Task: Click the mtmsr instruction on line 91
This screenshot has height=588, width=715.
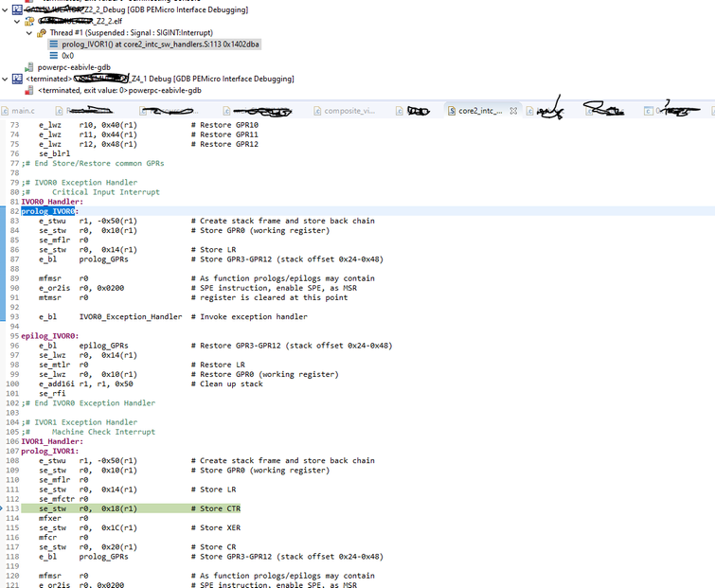Action: click(x=49, y=297)
